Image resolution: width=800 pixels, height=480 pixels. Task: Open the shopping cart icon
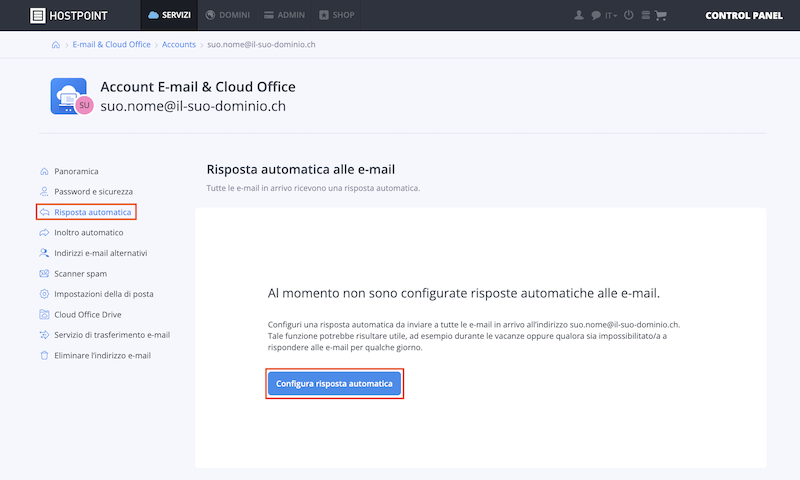click(x=661, y=16)
